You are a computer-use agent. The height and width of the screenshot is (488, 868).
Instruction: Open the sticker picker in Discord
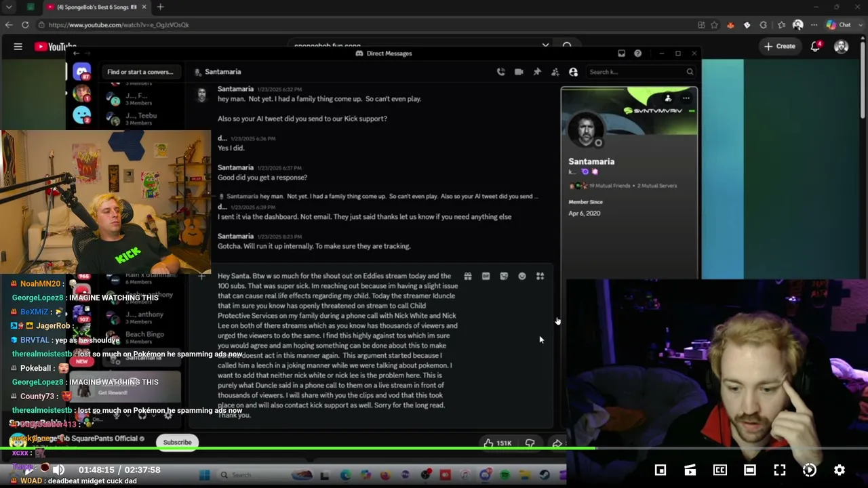(504, 277)
